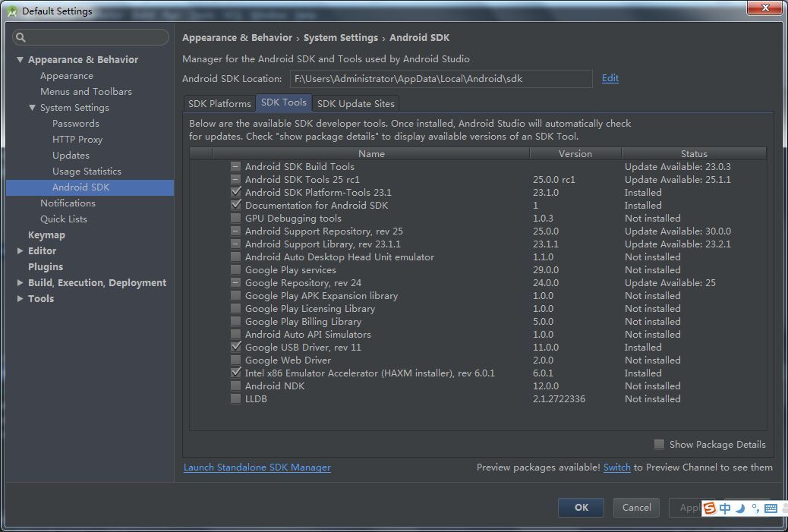Toggle Google Repository, rev 24 checkbox

[x=235, y=283]
